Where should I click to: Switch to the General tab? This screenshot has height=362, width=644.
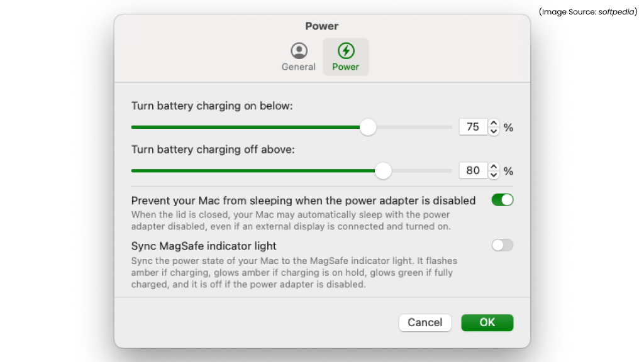click(x=299, y=57)
